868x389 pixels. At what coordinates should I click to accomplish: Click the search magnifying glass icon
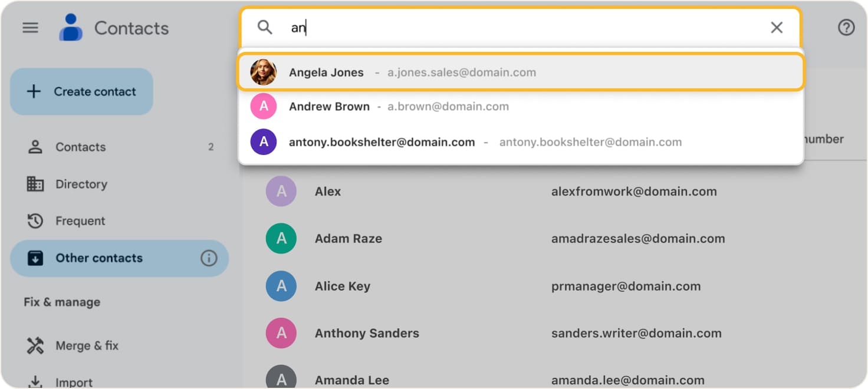[265, 27]
